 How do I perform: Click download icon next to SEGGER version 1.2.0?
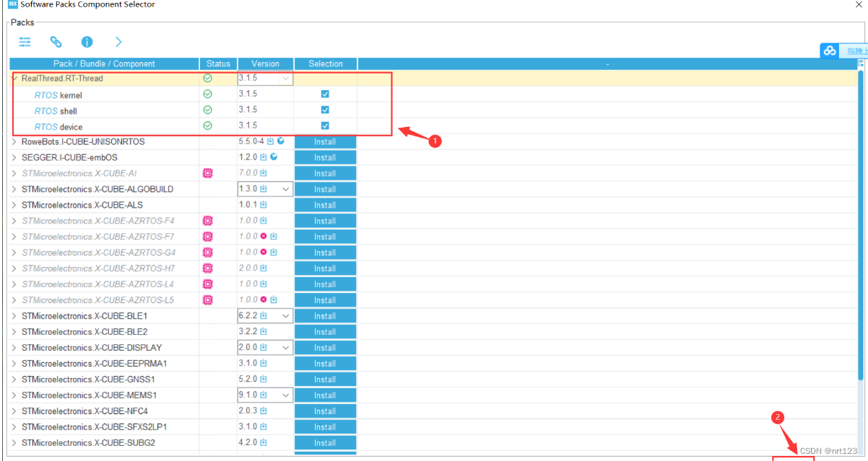point(264,157)
